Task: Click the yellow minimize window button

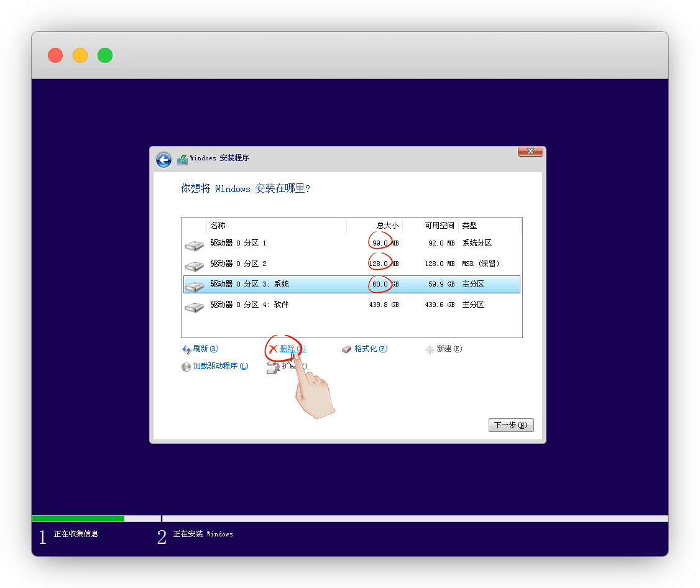Action: [80, 55]
